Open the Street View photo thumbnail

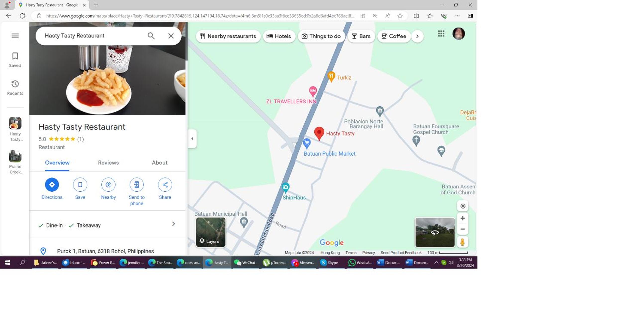point(435,232)
